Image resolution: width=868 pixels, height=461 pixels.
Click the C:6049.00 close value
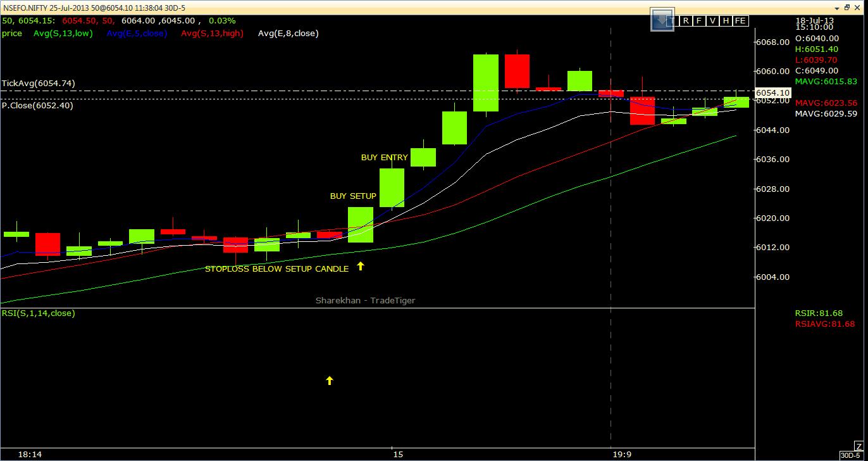[817, 71]
